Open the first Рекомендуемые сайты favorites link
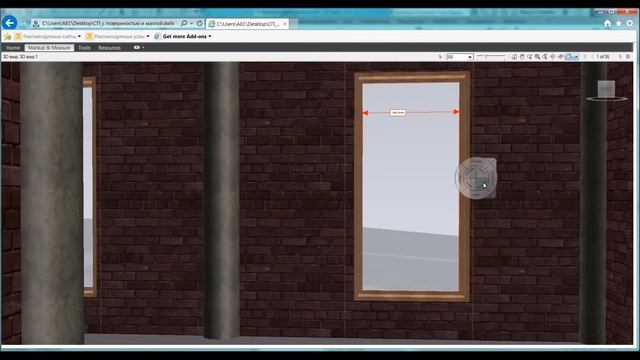This screenshot has width=640, height=360. click(x=46, y=36)
